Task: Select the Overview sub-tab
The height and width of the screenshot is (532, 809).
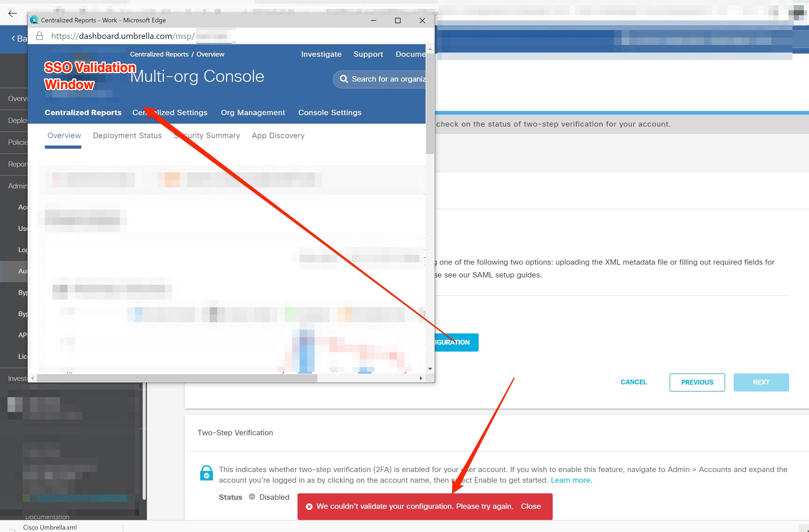Action: pos(64,136)
